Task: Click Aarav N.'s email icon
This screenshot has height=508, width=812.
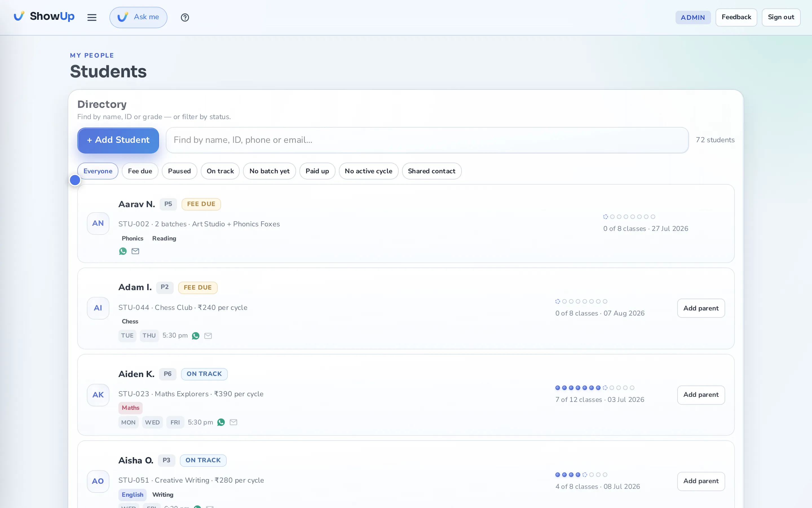Action: (135, 251)
